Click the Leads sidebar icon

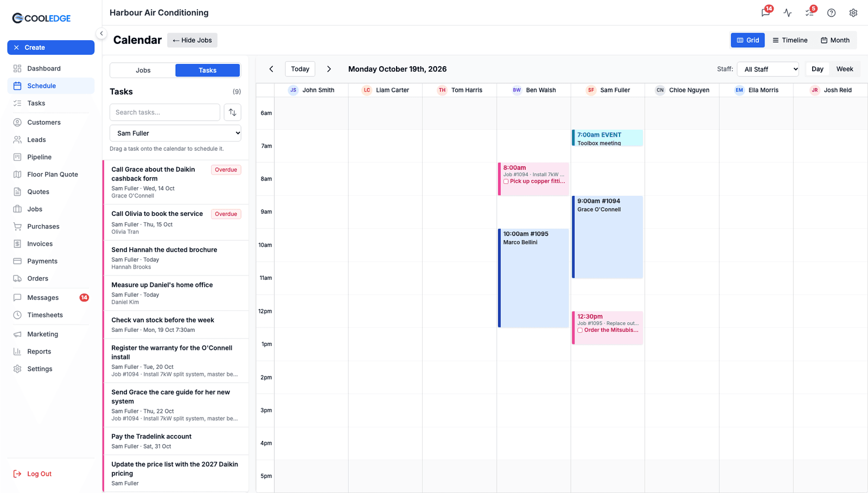[17, 139]
